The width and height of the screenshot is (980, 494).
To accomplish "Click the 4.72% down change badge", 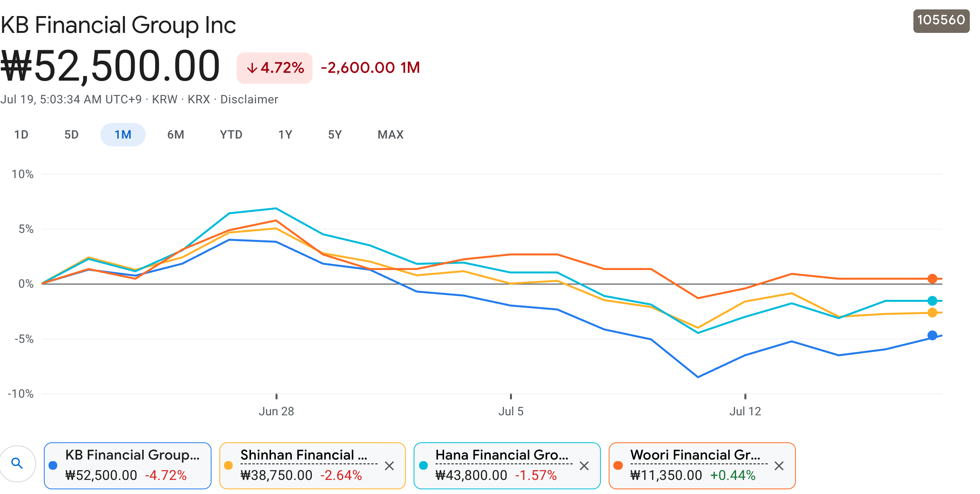I will click(x=275, y=68).
